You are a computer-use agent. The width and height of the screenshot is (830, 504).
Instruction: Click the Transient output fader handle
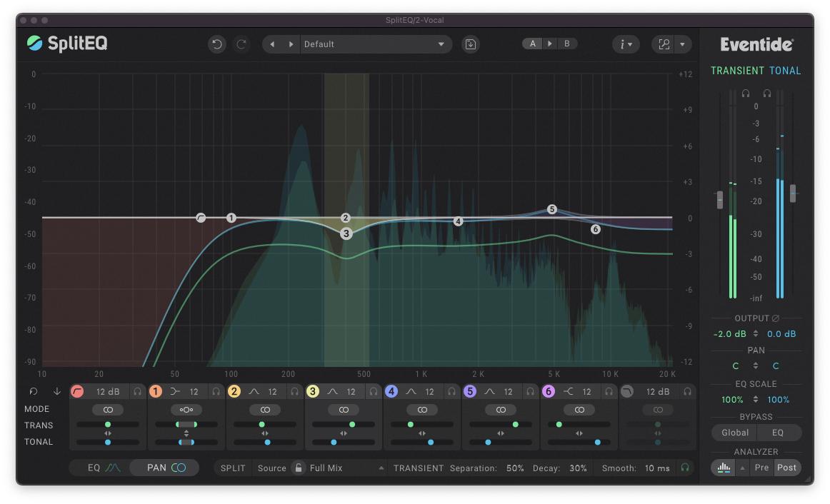[x=720, y=200]
